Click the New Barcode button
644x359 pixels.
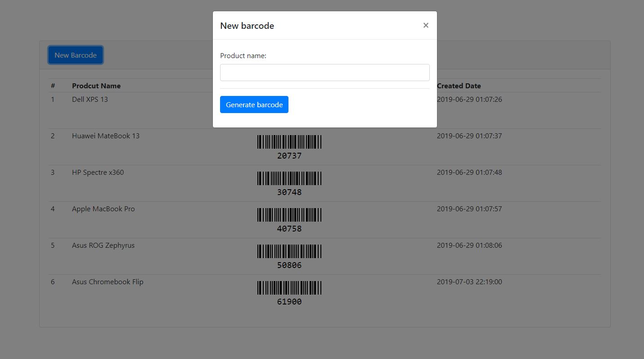[75, 55]
